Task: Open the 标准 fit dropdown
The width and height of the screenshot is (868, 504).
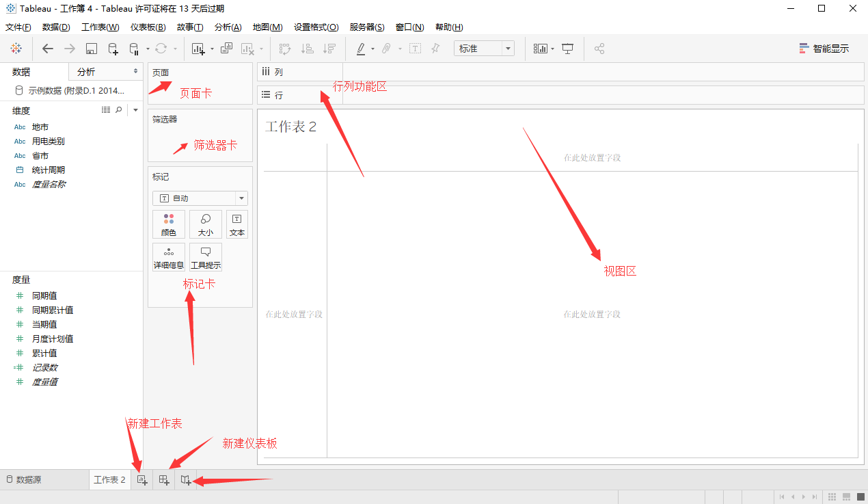Action: 484,49
